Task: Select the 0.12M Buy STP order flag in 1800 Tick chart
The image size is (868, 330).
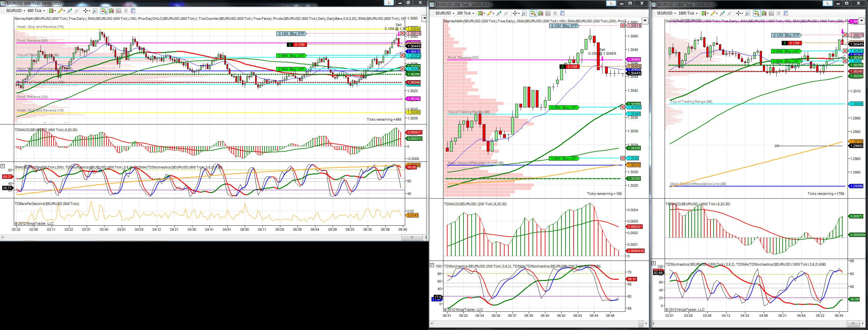Action: 786,35
